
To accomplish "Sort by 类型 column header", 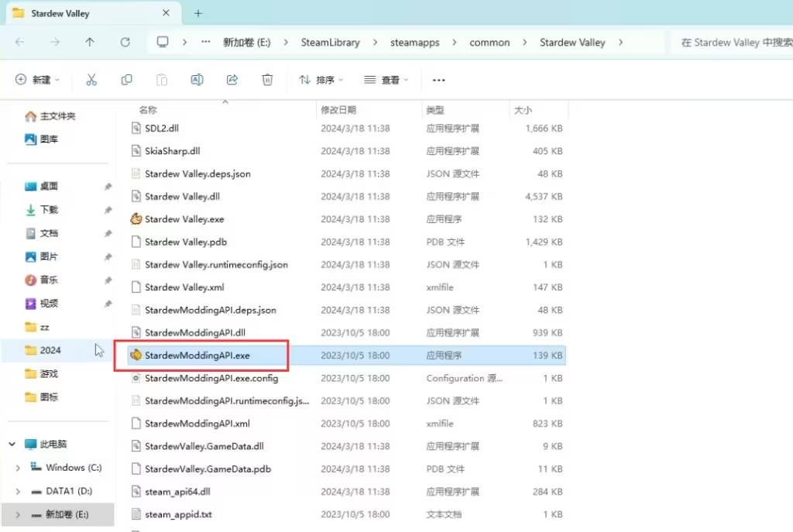I will (435, 110).
